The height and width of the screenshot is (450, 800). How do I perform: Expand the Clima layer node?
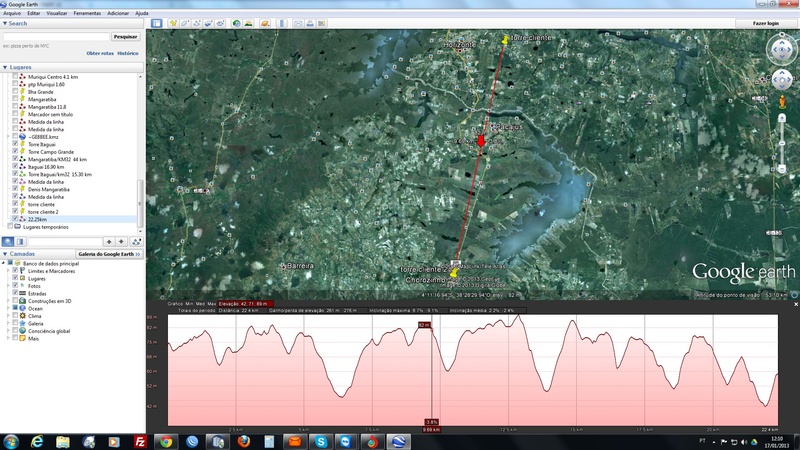[9, 316]
